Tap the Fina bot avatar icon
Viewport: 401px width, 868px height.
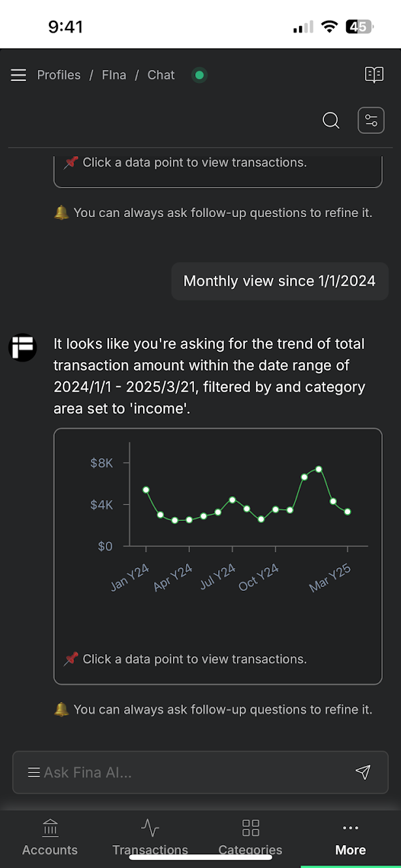23,347
